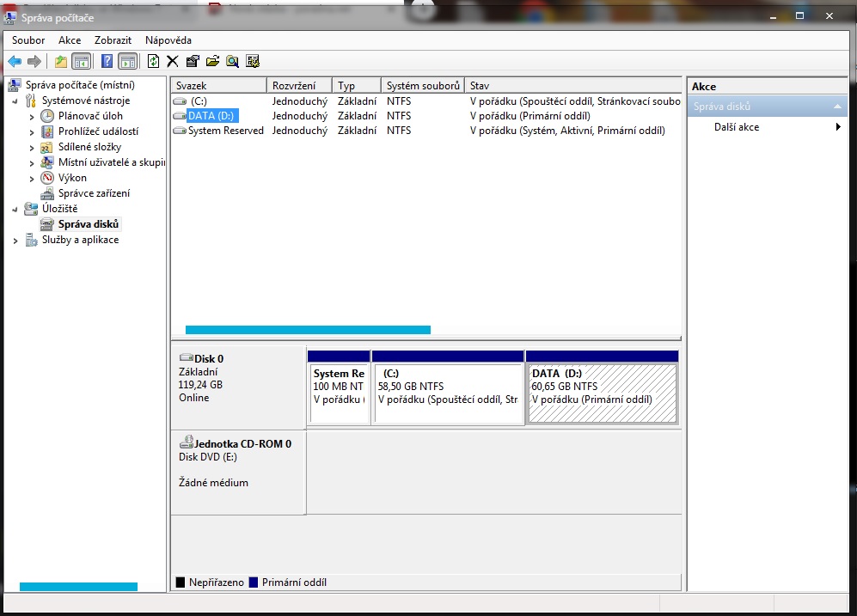Click the Služby a aplikace icon
Image resolution: width=857 pixels, height=616 pixels.
[x=31, y=239]
